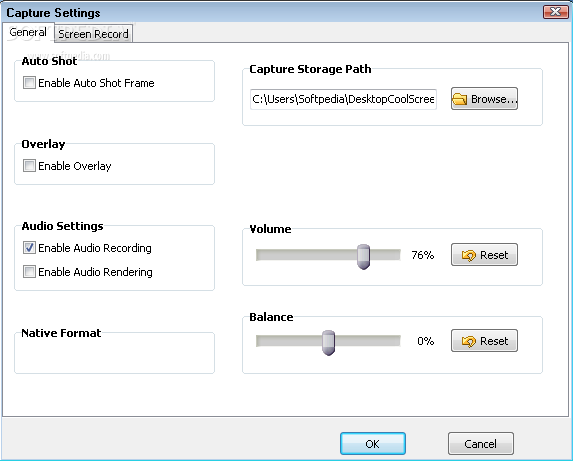Close the Capture Settings dialog
Image resolution: width=573 pixels, height=461 pixels.
[555, 12]
